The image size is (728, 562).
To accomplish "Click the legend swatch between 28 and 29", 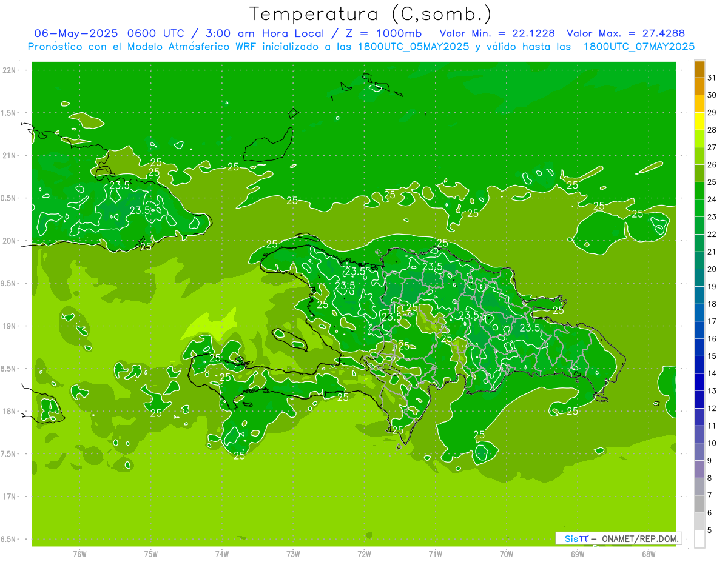I will 699,121.
